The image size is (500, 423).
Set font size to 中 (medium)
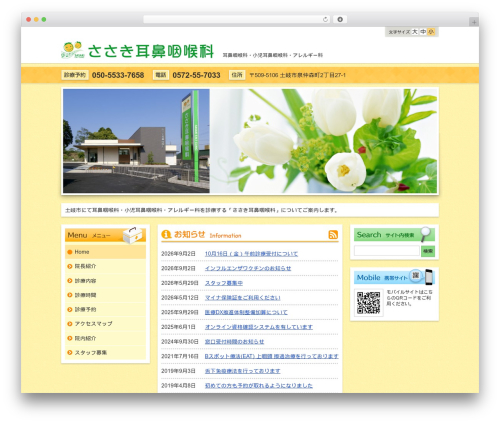coord(423,32)
